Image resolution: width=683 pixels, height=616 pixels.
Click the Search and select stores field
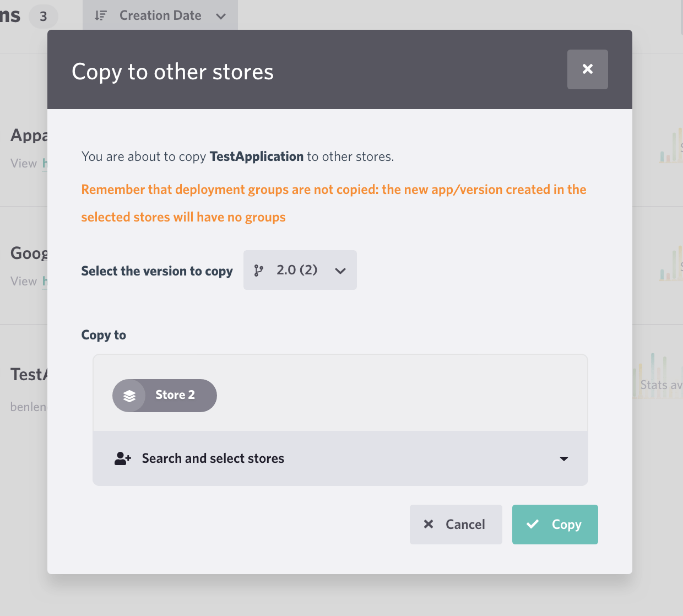pos(213,458)
